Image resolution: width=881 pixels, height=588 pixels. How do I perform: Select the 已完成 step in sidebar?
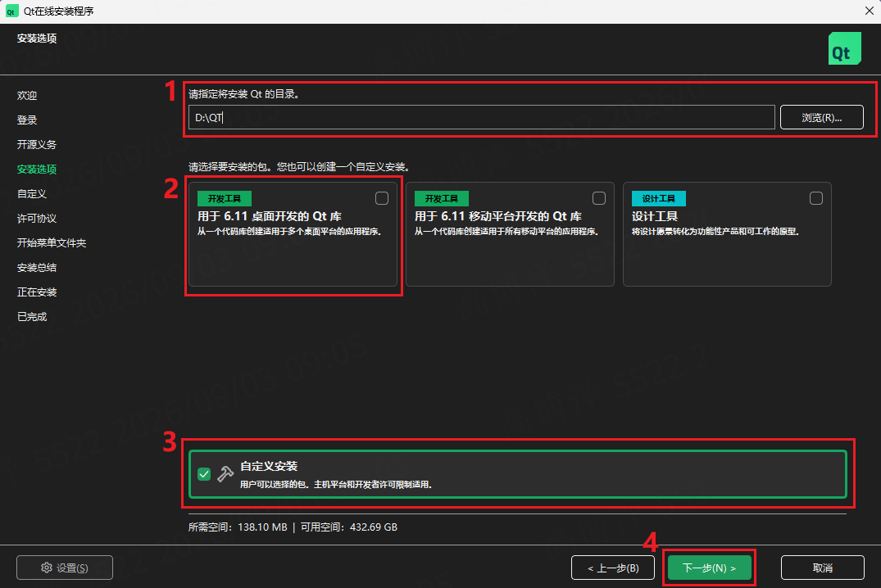[32, 317]
